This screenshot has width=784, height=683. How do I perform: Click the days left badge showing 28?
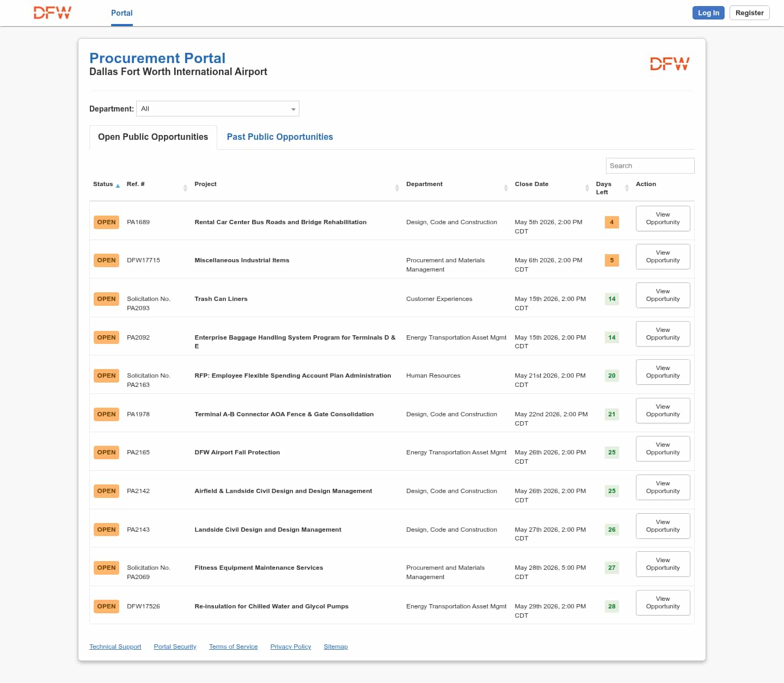coord(612,606)
